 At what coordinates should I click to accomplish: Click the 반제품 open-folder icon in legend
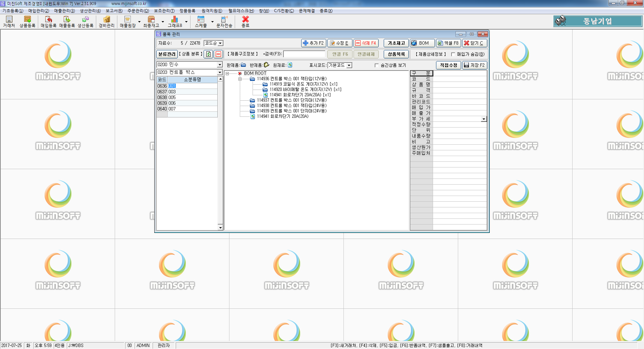tap(267, 65)
